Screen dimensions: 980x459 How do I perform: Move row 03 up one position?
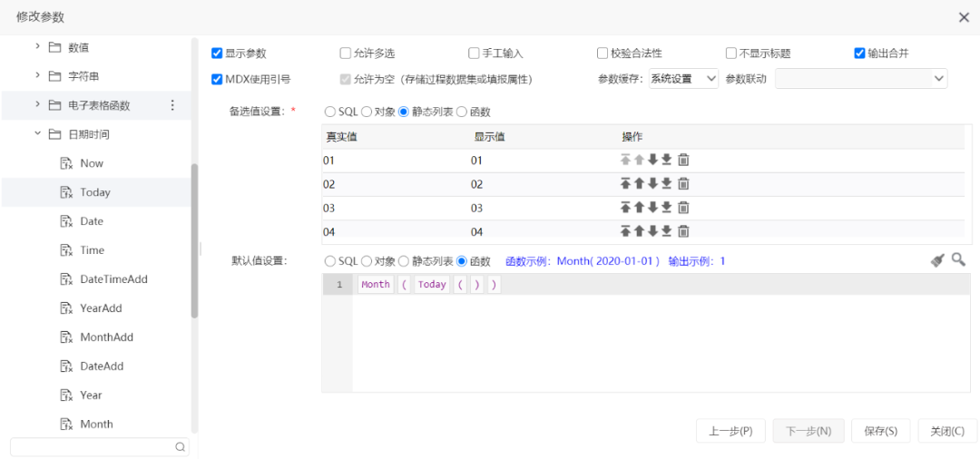point(639,208)
